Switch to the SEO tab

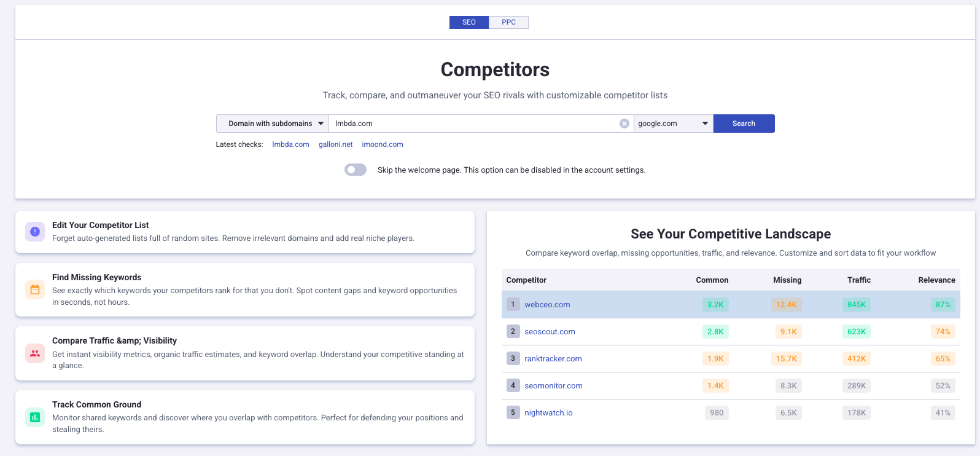(469, 22)
